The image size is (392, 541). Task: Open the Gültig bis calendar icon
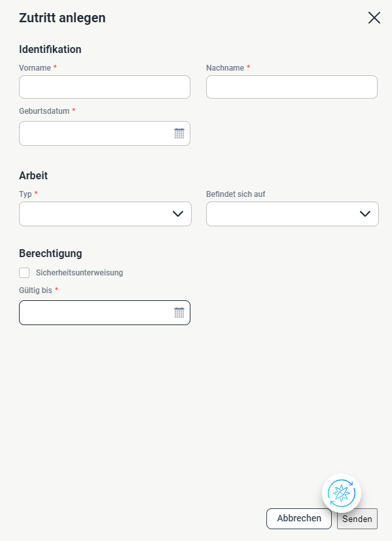coord(179,312)
